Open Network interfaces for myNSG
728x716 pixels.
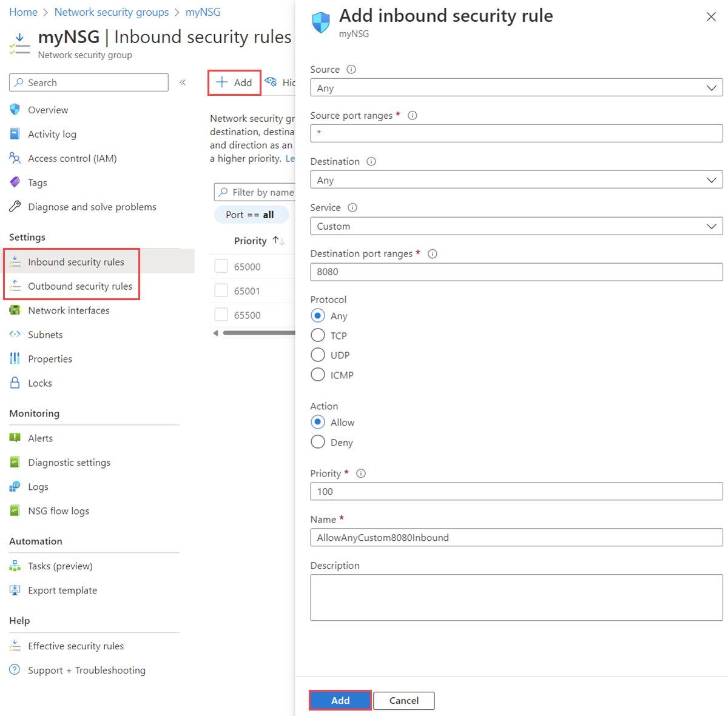point(15,310)
